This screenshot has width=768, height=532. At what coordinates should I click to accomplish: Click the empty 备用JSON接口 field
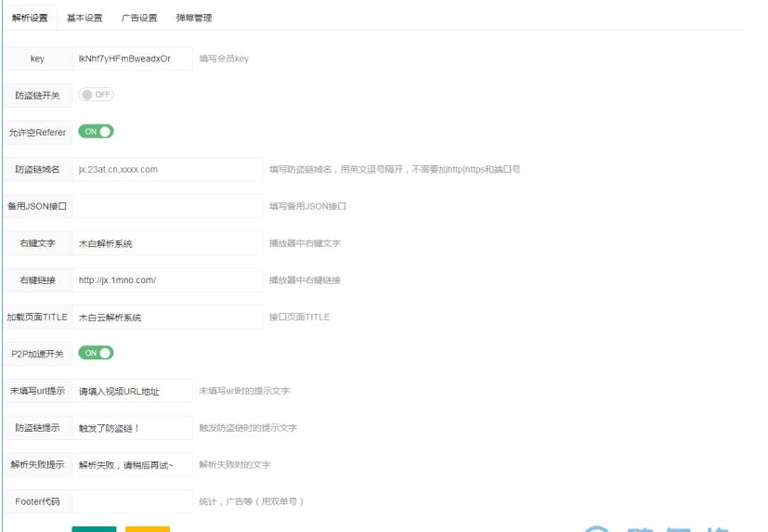point(167,206)
